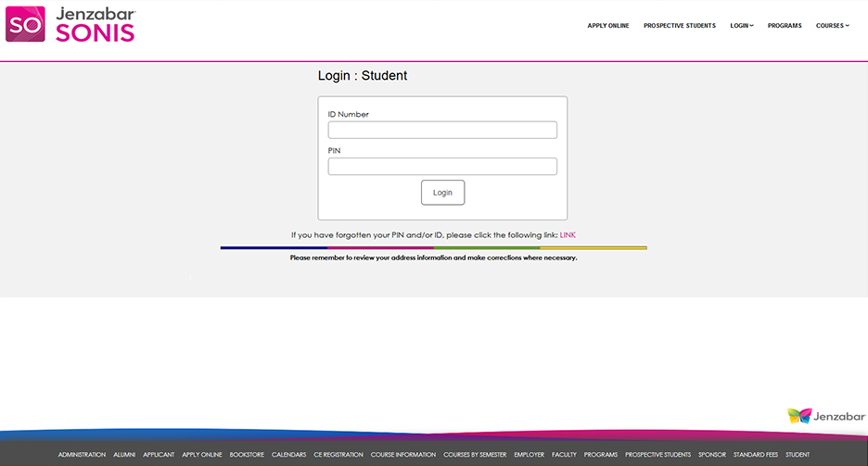Click the Jenzabar butterfly logo in footer

click(x=826, y=416)
